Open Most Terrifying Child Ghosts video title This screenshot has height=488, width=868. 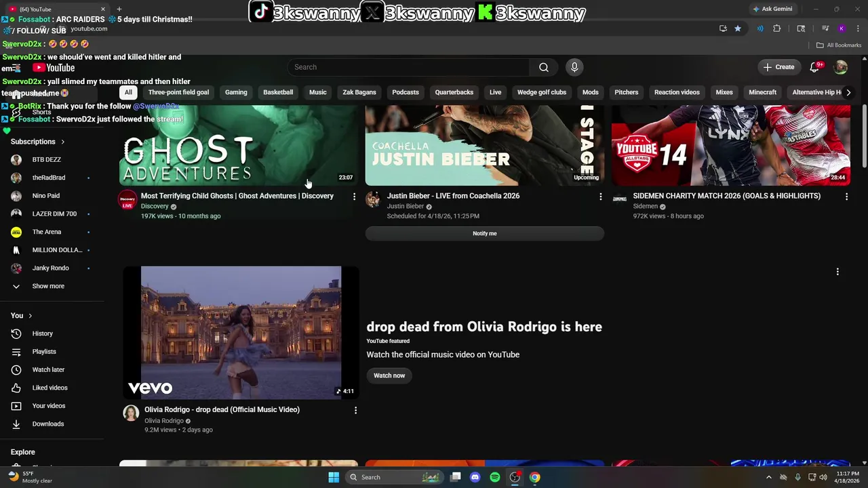pyautogui.click(x=237, y=196)
